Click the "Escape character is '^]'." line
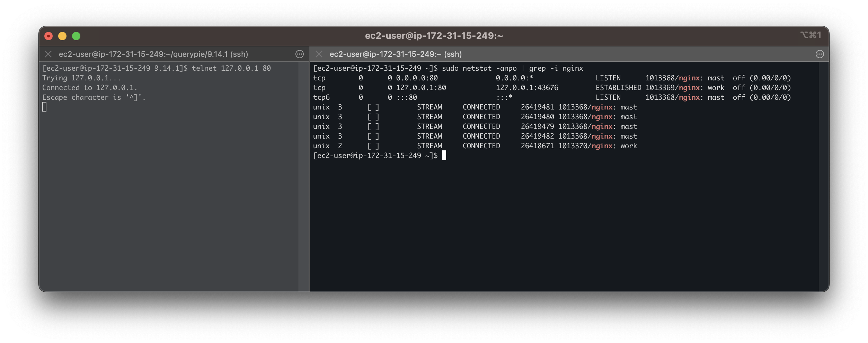868x343 pixels. (x=94, y=97)
